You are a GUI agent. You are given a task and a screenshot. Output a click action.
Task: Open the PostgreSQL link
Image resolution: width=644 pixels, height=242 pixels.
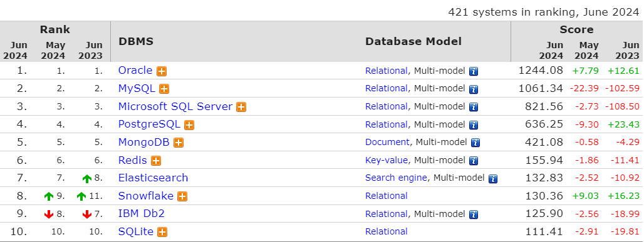[149, 124]
